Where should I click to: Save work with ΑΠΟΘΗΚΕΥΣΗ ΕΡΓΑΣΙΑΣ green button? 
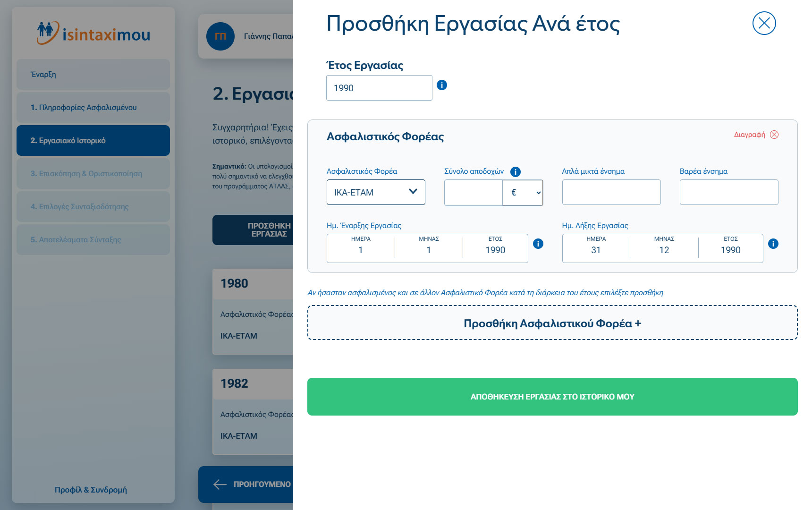pos(552,397)
